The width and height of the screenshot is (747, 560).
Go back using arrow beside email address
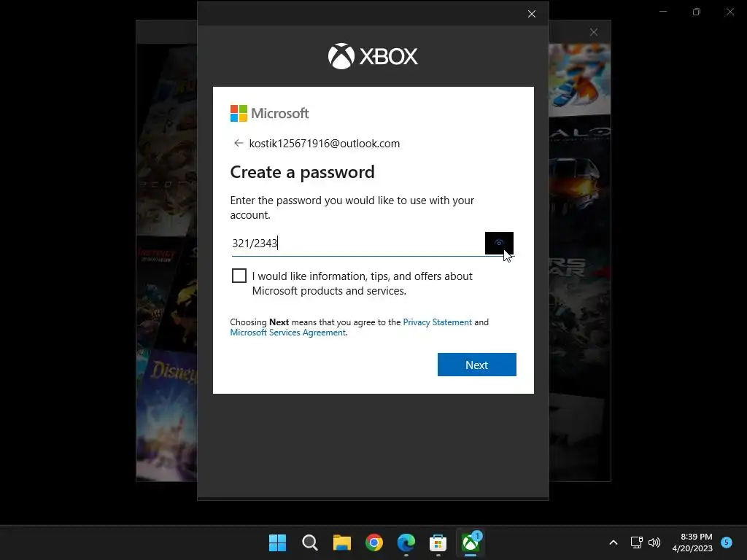point(239,144)
